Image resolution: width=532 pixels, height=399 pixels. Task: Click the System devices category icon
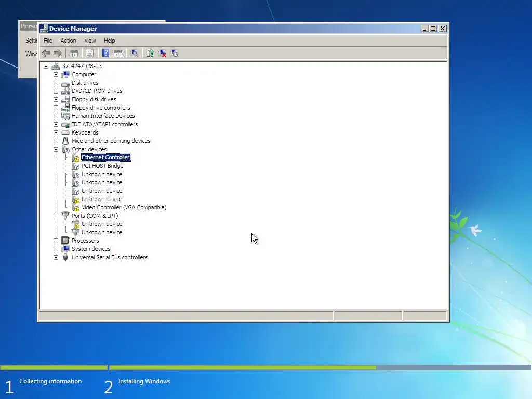pyautogui.click(x=65, y=249)
